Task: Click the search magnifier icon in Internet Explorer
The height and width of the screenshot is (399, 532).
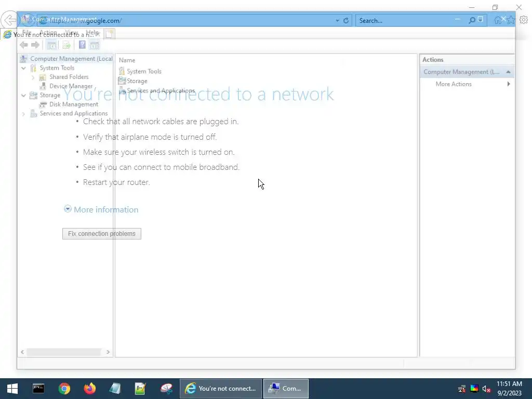Action: click(x=472, y=20)
